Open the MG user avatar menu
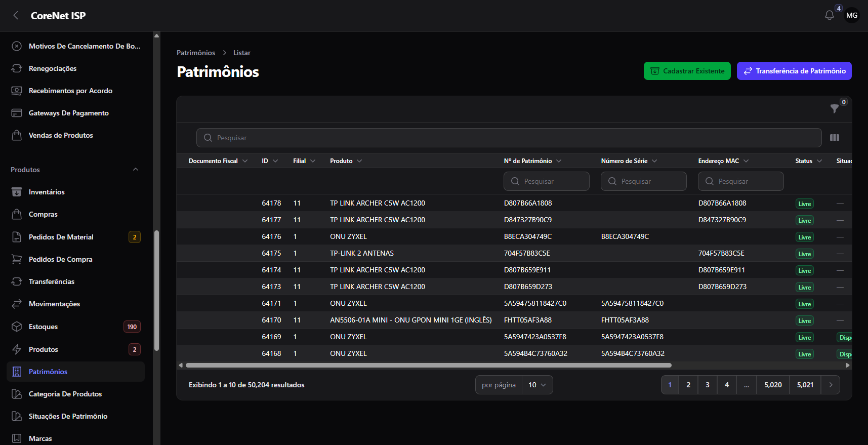This screenshot has width=868, height=445. point(852,15)
